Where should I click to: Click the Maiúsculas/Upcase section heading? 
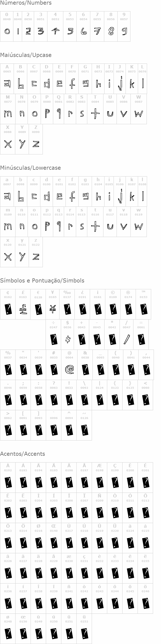coord(26,55)
